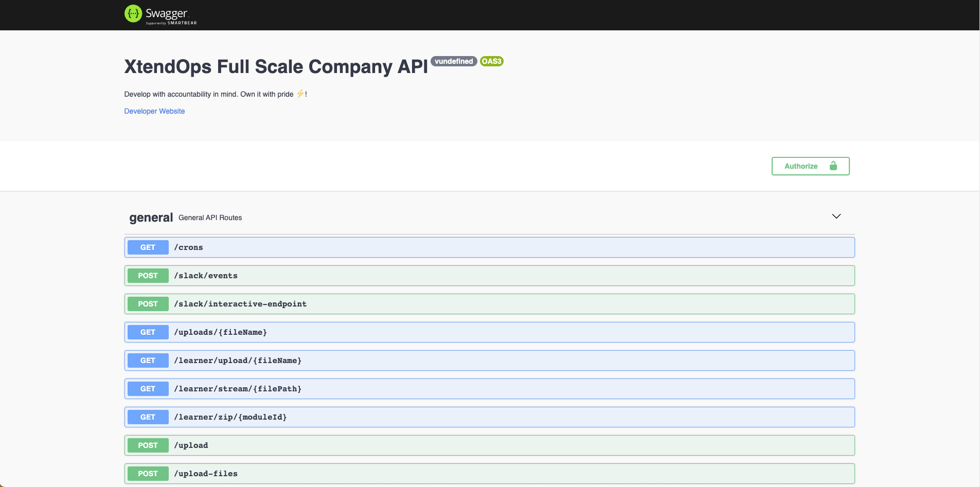This screenshot has width=980, height=487.
Task: Expand the /learner/upload/{fileName} endpoint
Action: pyautogui.click(x=463, y=360)
